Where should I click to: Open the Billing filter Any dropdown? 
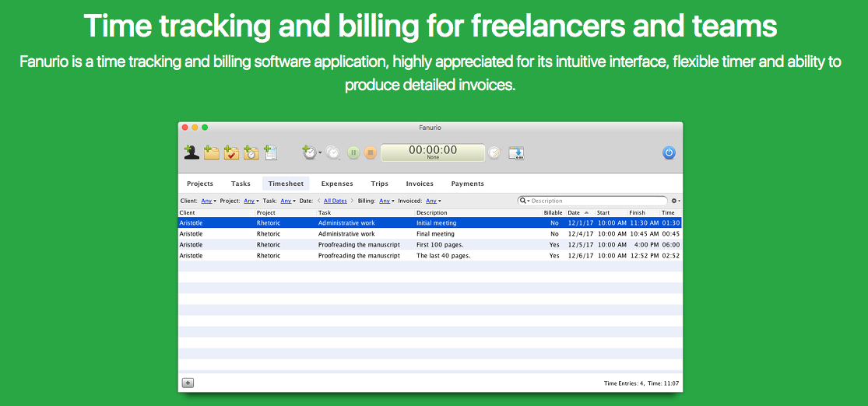[x=387, y=201]
